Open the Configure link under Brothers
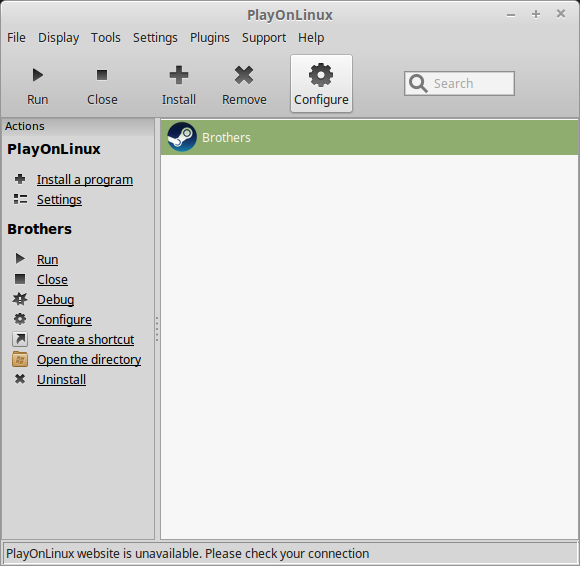The image size is (580, 566). point(64,320)
